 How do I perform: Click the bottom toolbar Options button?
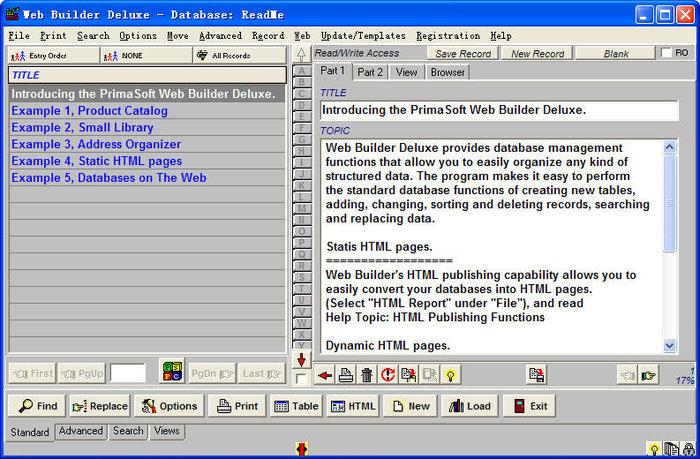pos(169,406)
